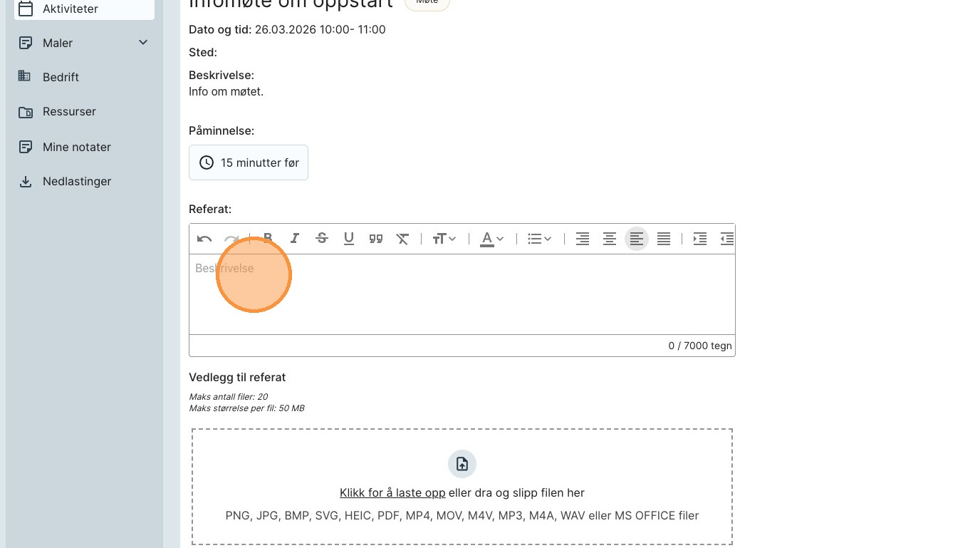Viewport: 980px width, 548px height.
Task: Open the text color picker
Action: click(x=491, y=239)
